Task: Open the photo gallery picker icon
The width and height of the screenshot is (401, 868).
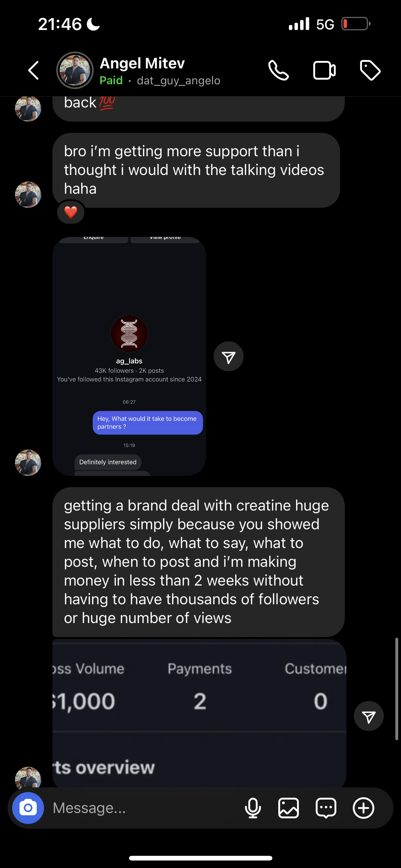Action: pos(289,808)
